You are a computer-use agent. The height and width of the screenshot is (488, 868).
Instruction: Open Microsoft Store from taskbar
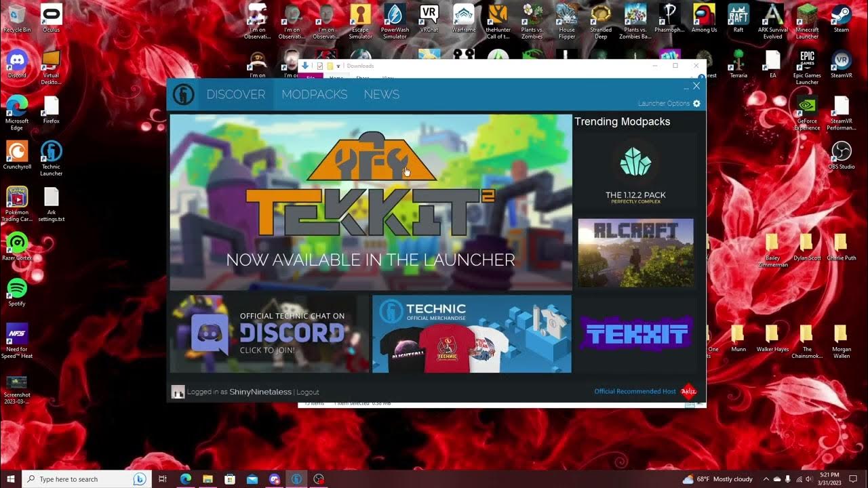(x=230, y=479)
